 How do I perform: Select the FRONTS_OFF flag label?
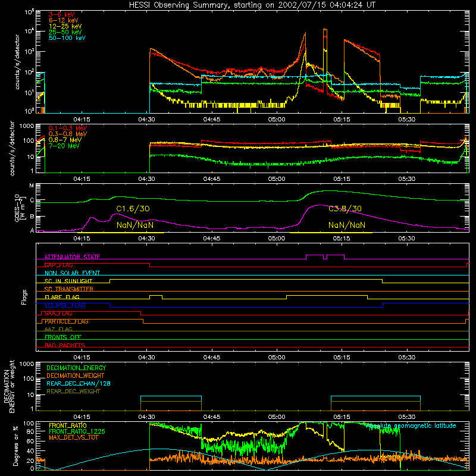[63, 337]
